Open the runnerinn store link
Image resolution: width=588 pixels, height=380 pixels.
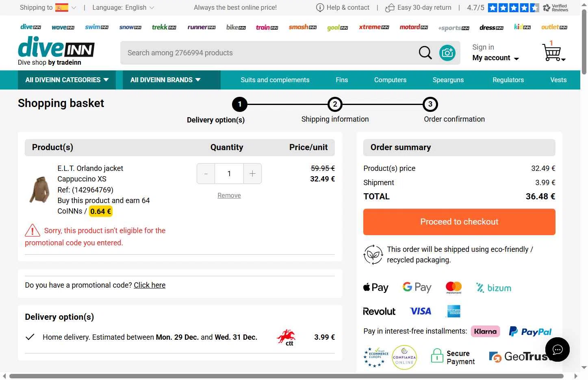pyautogui.click(x=202, y=27)
